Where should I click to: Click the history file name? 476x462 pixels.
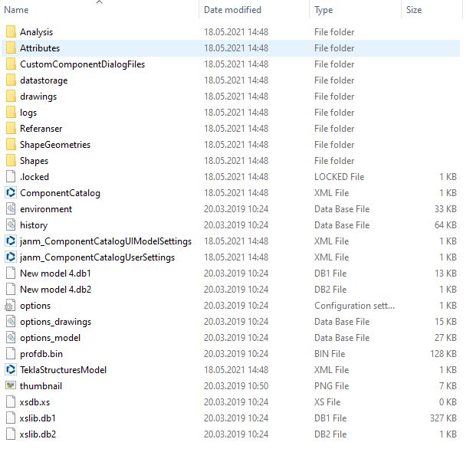point(34,225)
